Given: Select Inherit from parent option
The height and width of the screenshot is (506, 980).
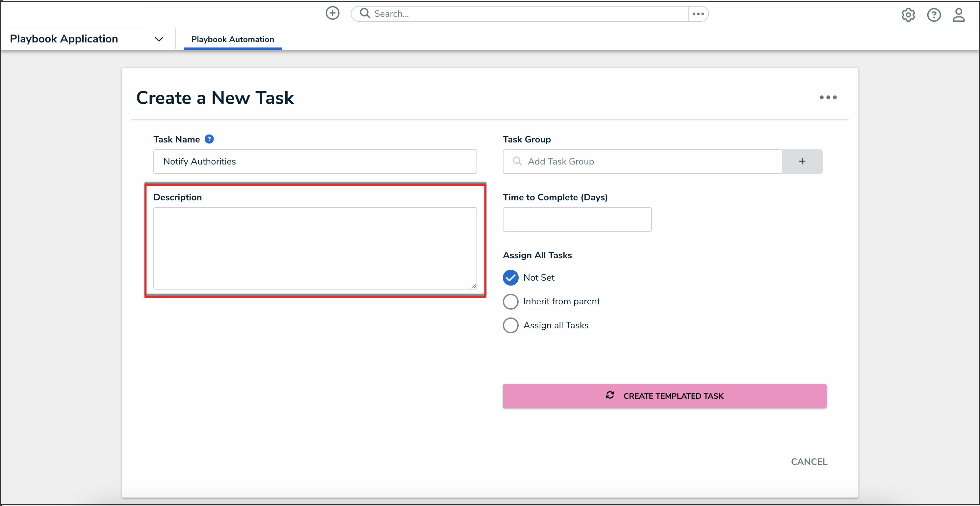Looking at the screenshot, I should coord(510,302).
